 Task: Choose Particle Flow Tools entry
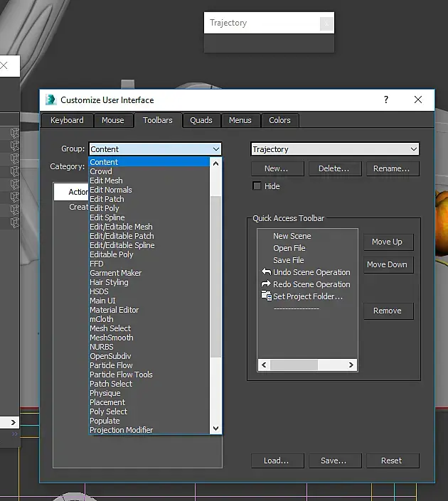click(x=149, y=375)
